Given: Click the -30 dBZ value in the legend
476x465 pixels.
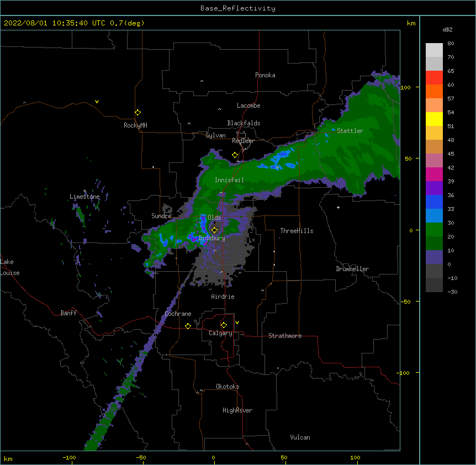Looking at the screenshot, I should [452, 292].
